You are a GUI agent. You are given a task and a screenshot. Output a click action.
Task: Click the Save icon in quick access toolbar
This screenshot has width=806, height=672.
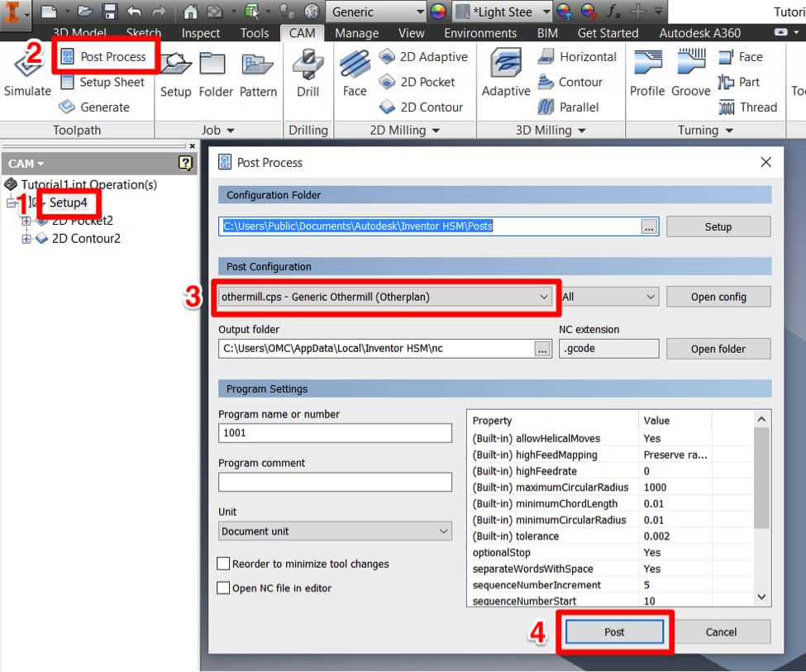110,12
